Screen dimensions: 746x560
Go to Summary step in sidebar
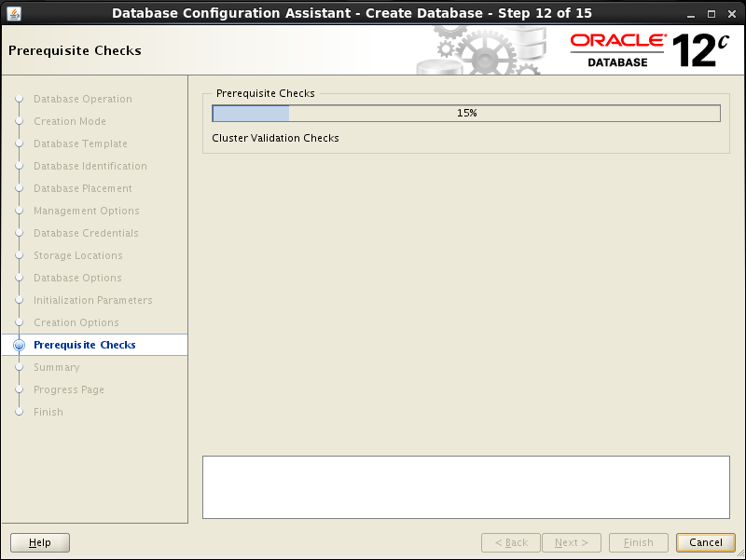click(x=57, y=367)
